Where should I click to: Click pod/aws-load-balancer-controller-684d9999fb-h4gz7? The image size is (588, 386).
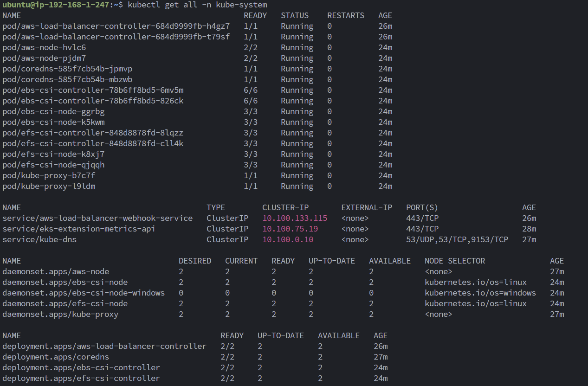[116, 26]
